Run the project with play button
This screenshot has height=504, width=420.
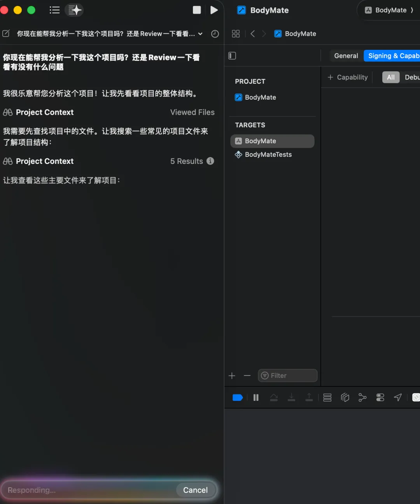point(214,10)
